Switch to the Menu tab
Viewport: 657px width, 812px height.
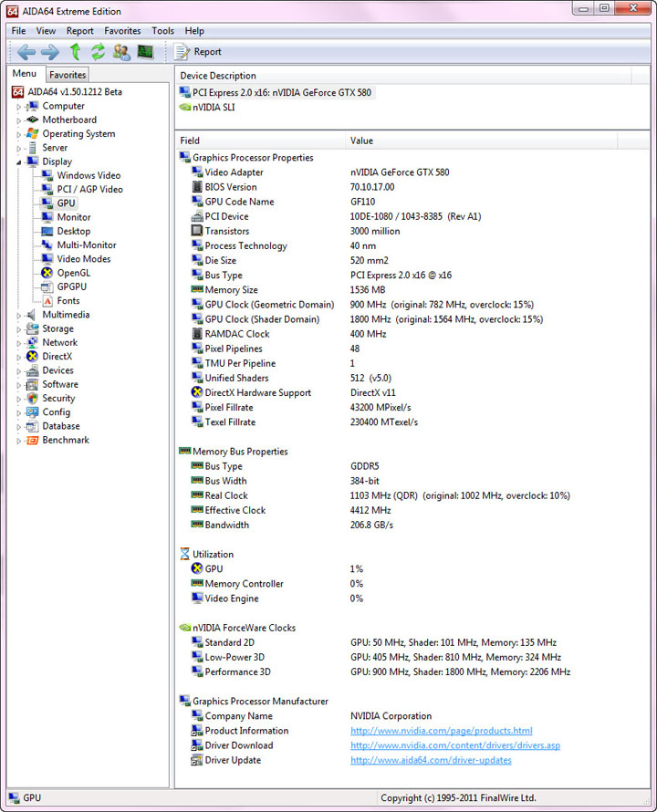tap(25, 74)
